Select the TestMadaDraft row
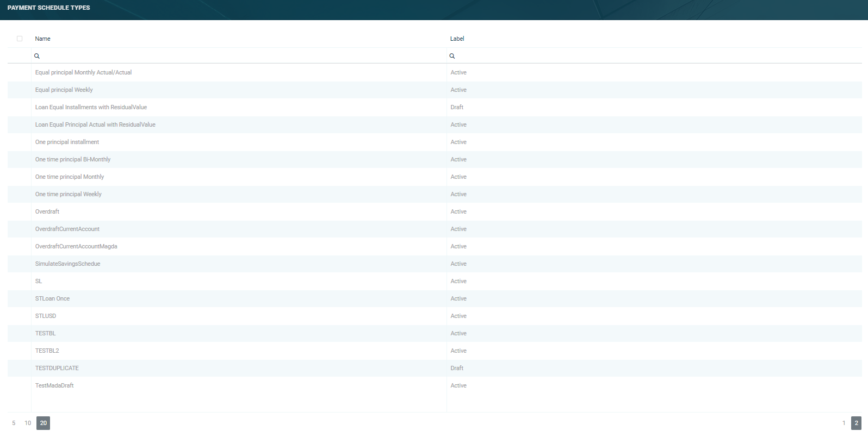This screenshot has width=868, height=437. pos(435,385)
